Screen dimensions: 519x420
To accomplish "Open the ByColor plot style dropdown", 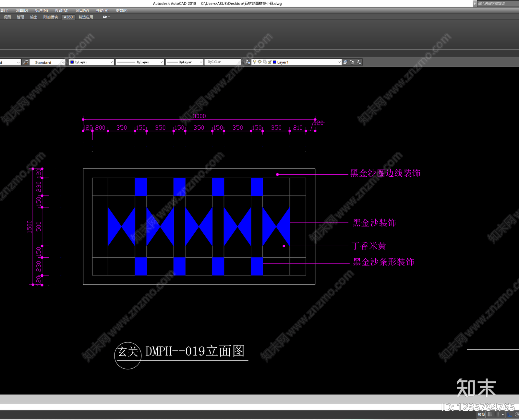I will (x=223, y=62).
